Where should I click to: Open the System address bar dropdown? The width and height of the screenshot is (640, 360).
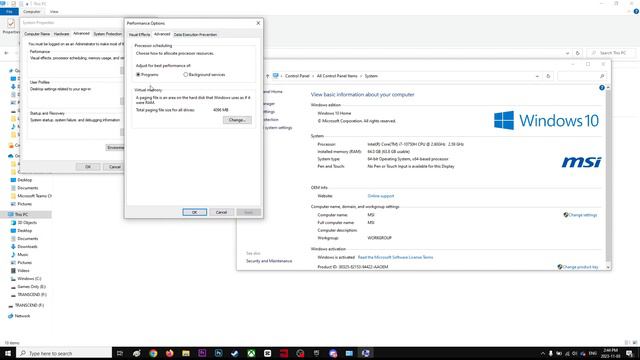click(537, 76)
